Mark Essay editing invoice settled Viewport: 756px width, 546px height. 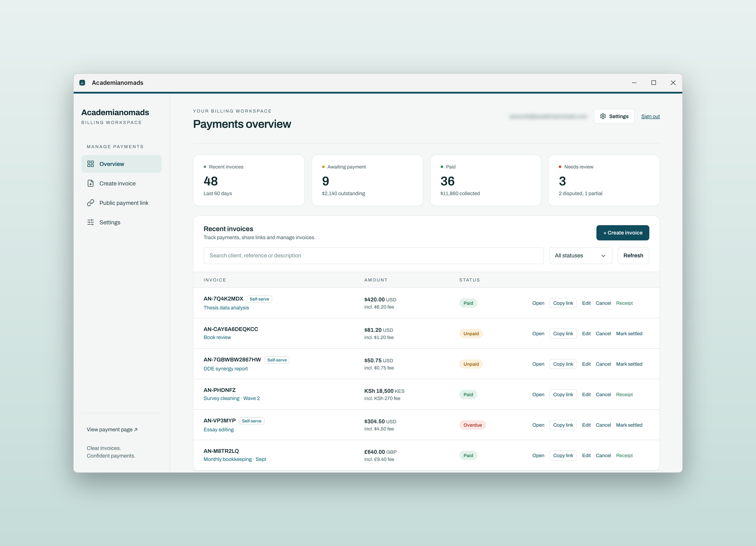click(x=629, y=425)
